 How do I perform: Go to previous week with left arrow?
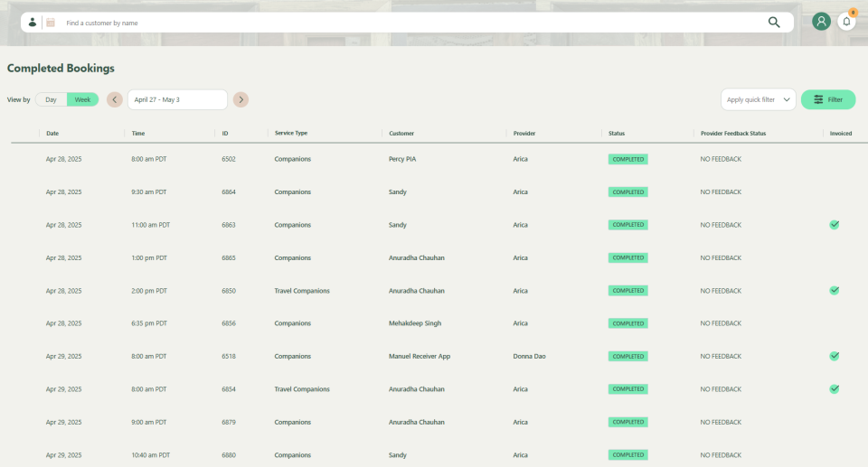point(115,99)
